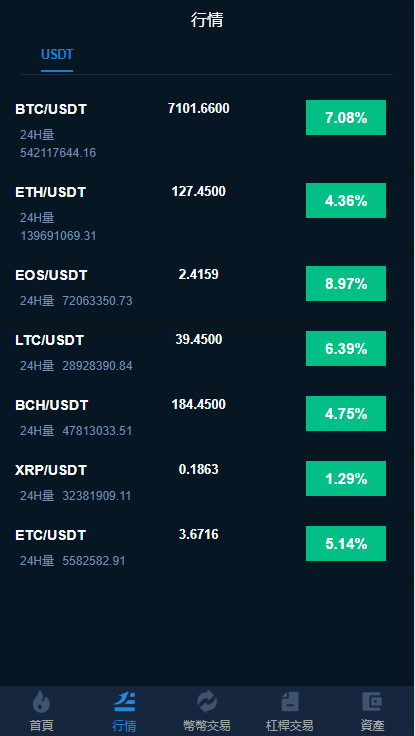Open ETH/USDT trading pair
Screen dimensions: 415x736
pos(50,192)
